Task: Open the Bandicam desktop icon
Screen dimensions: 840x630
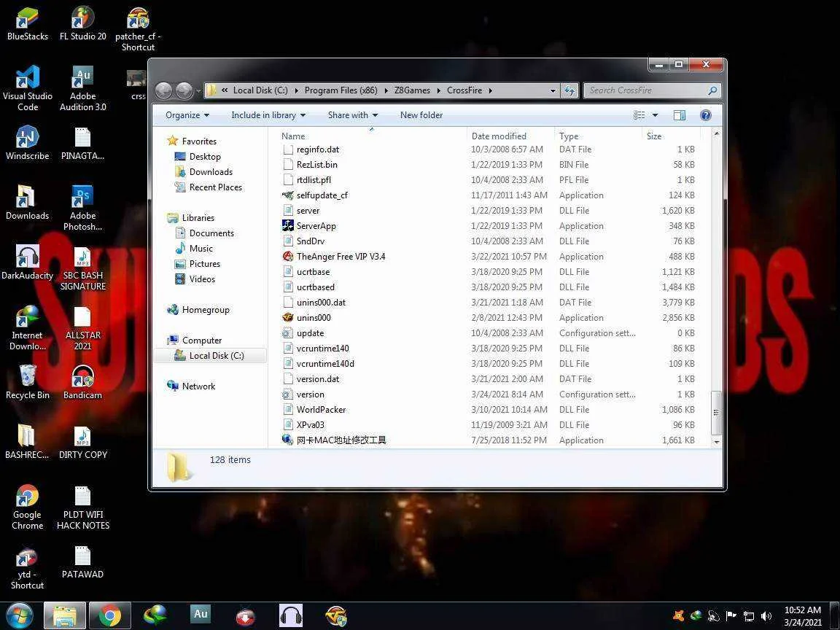Action: pos(82,382)
